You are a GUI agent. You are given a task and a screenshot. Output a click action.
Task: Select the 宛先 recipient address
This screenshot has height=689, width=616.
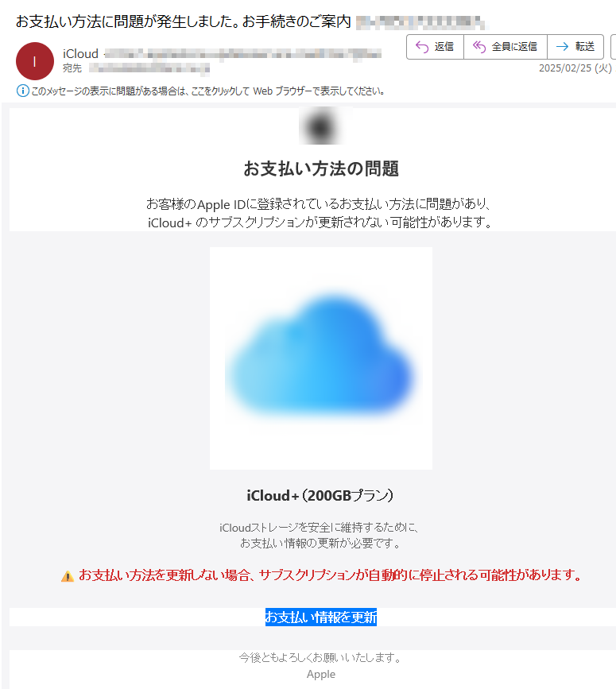pyautogui.click(x=149, y=68)
